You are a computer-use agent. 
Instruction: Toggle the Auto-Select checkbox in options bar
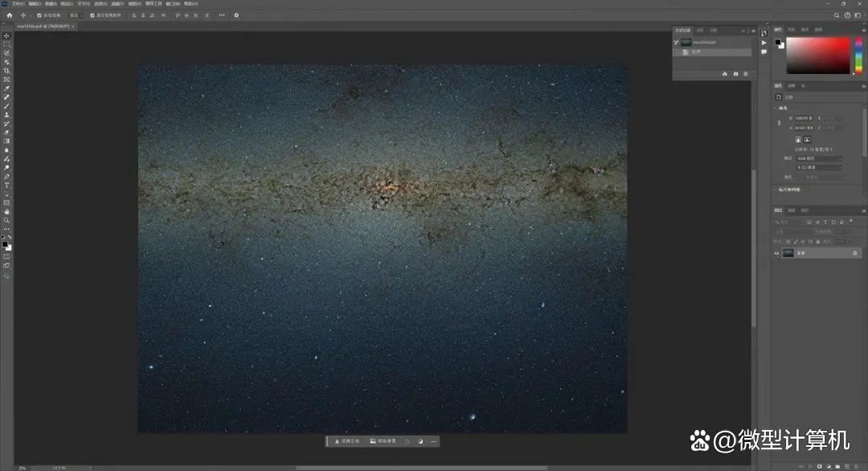(39, 15)
